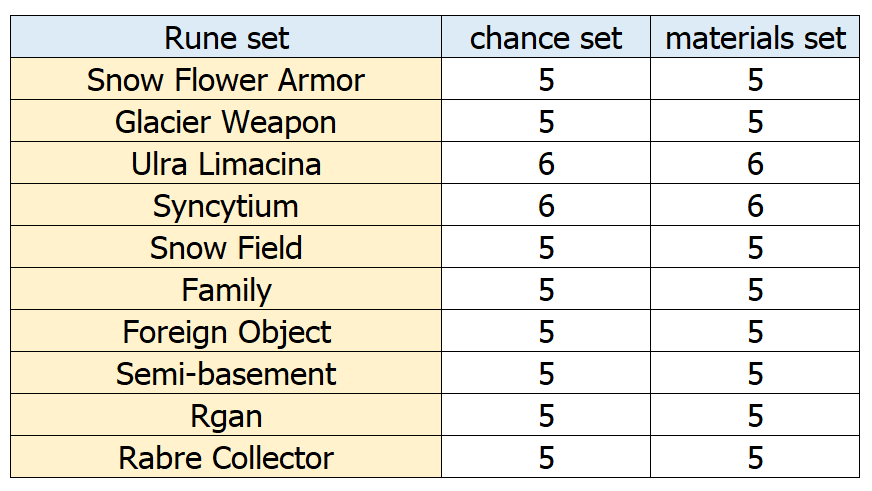Select the chance set header cell
The image size is (872, 491).
[x=546, y=37]
